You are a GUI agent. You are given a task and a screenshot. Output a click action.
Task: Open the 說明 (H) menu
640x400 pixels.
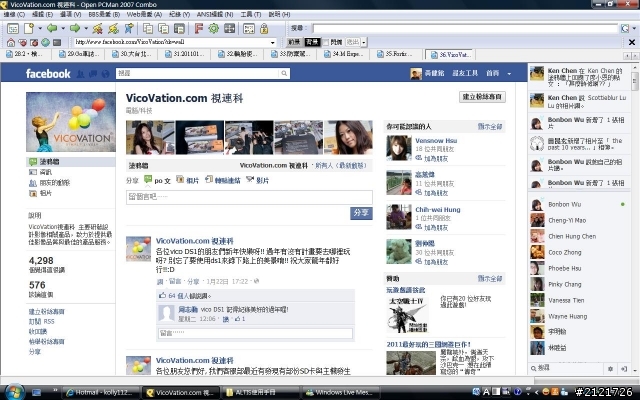[x=279, y=14]
